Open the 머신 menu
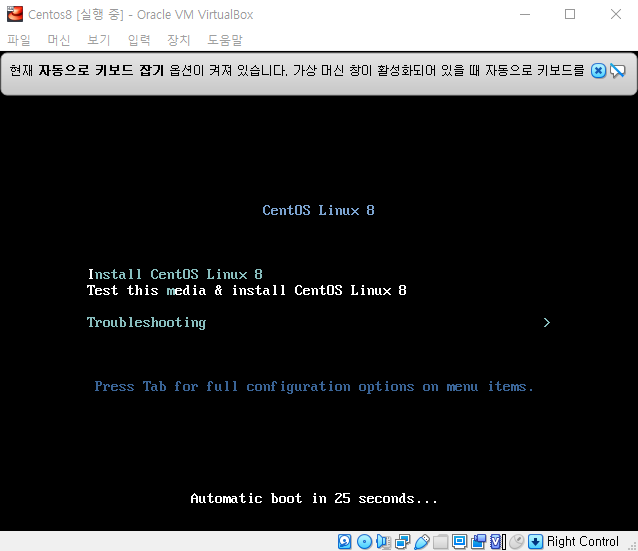The height and width of the screenshot is (551, 638). coord(59,40)
